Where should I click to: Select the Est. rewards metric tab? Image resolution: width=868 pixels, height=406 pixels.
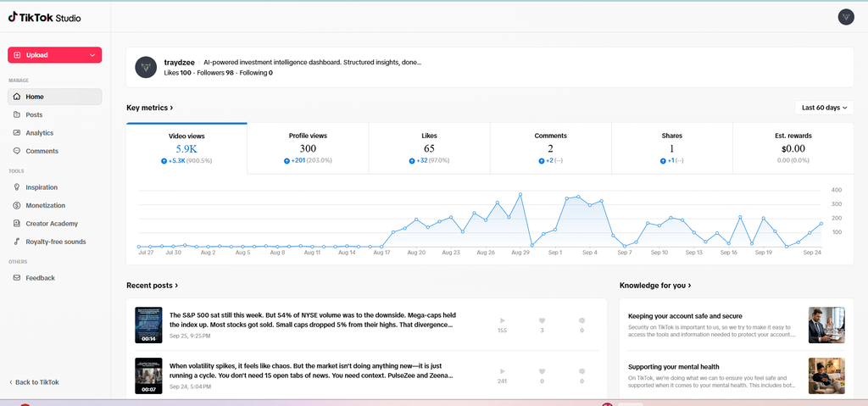coord(793,148)
